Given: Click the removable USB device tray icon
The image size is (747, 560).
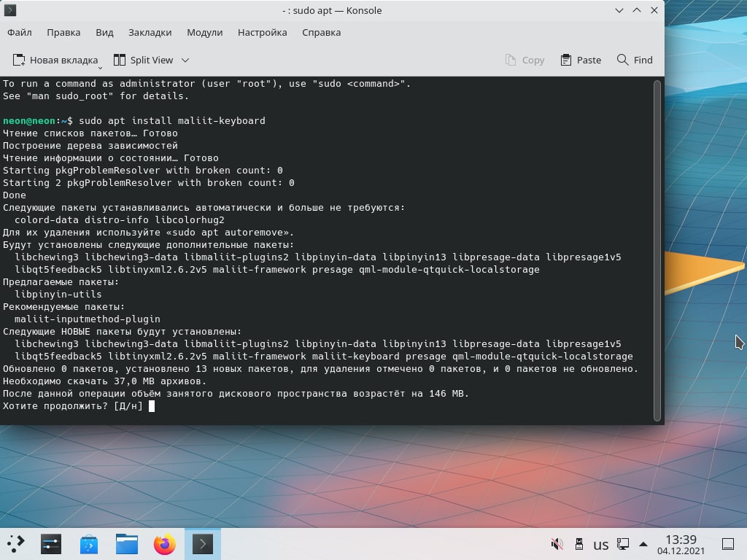Looking at the screenshot, I should click(x=578, y=544).
